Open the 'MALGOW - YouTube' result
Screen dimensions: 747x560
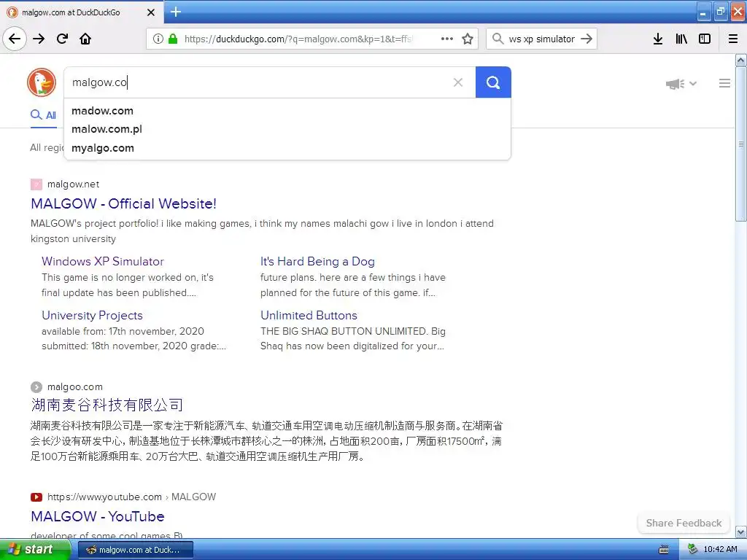pos(98,517)
